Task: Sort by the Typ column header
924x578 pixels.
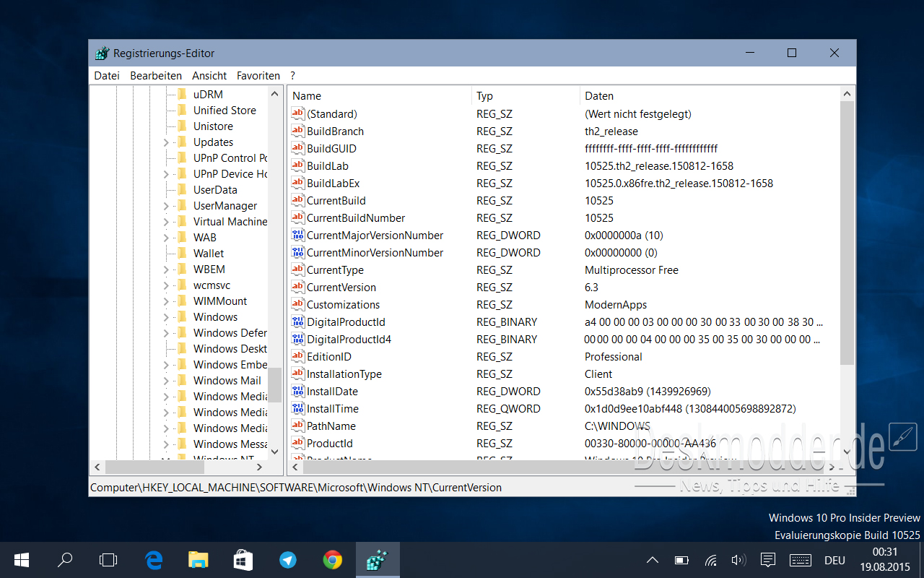Action: tap(526, 95)
